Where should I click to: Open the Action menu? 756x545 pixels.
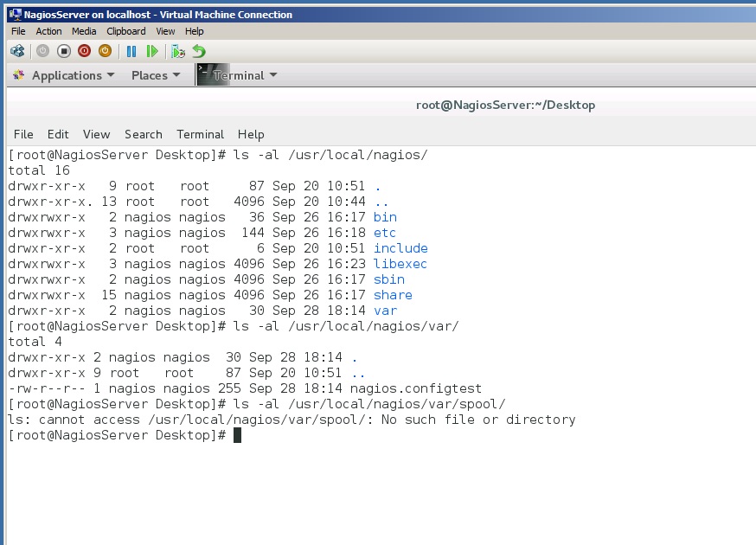point(48,31)
